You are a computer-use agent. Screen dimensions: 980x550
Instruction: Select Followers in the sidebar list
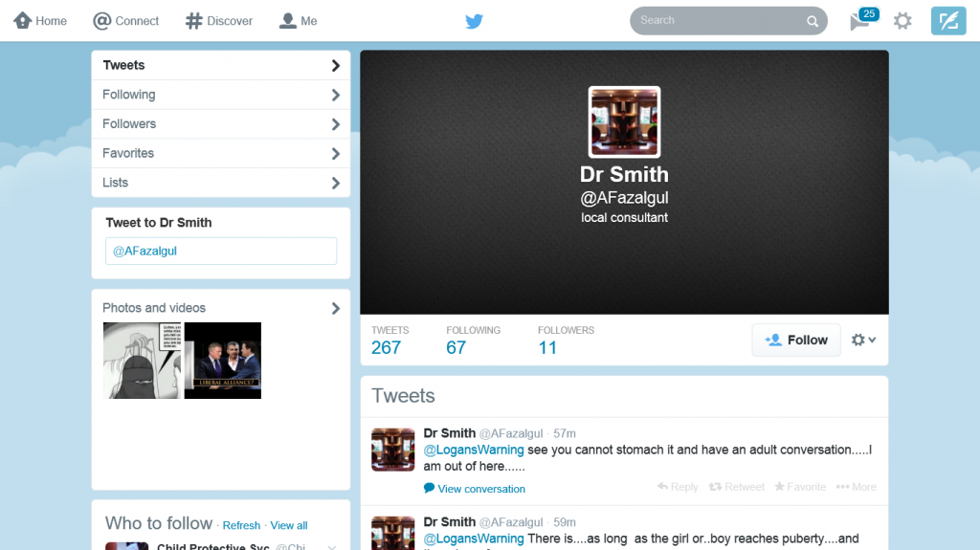[221, 123]
